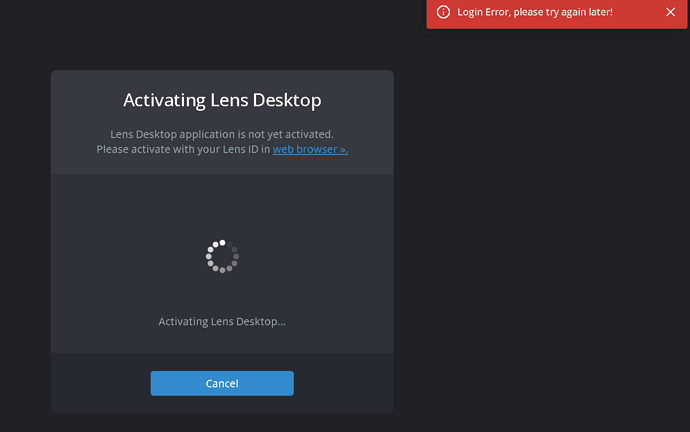The height and width of the screenshot is (432, 690).
Task: Click the blank area above the spinner
Action: (222, 205)
